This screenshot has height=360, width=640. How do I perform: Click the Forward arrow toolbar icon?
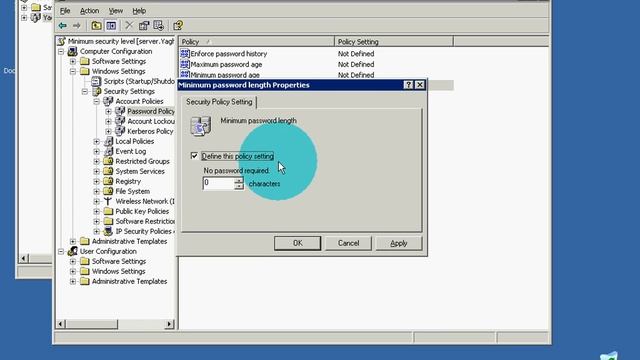click(x=77, y=26)
